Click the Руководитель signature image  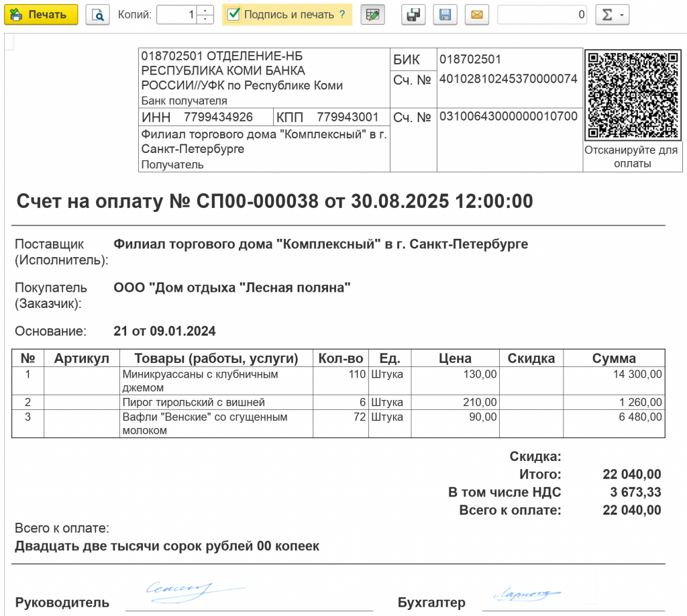pos(196,591)
